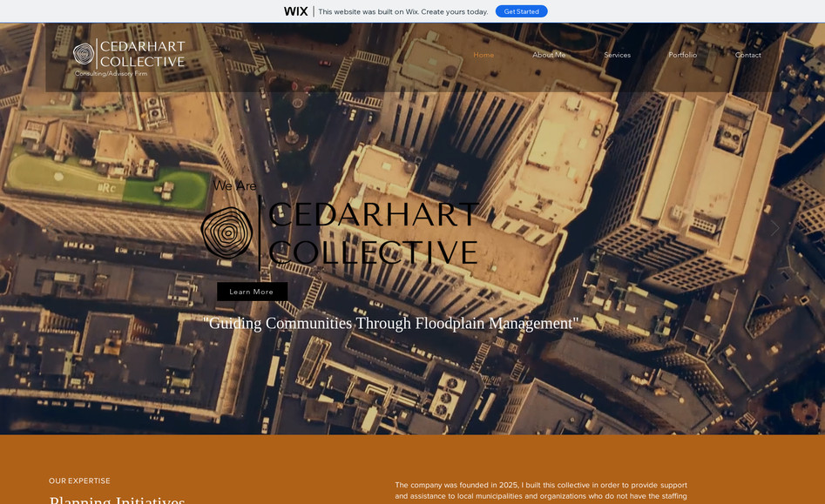Image resolution: width=825 pixels, height=504 pixels.
Task: Go to the About Me page
Action: click(x=549, y=55)
